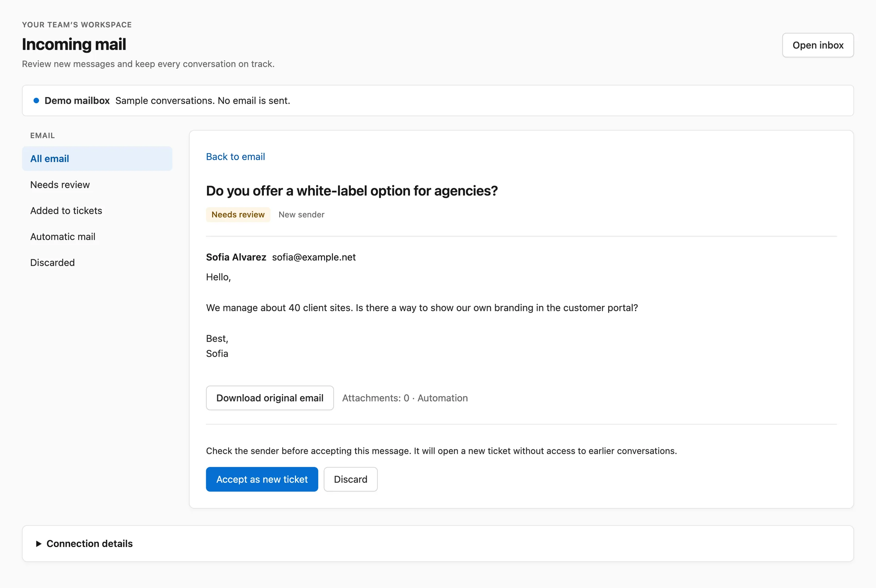Select sender address sofia@example.net
The image size is (876, 588).
(314, 257)
